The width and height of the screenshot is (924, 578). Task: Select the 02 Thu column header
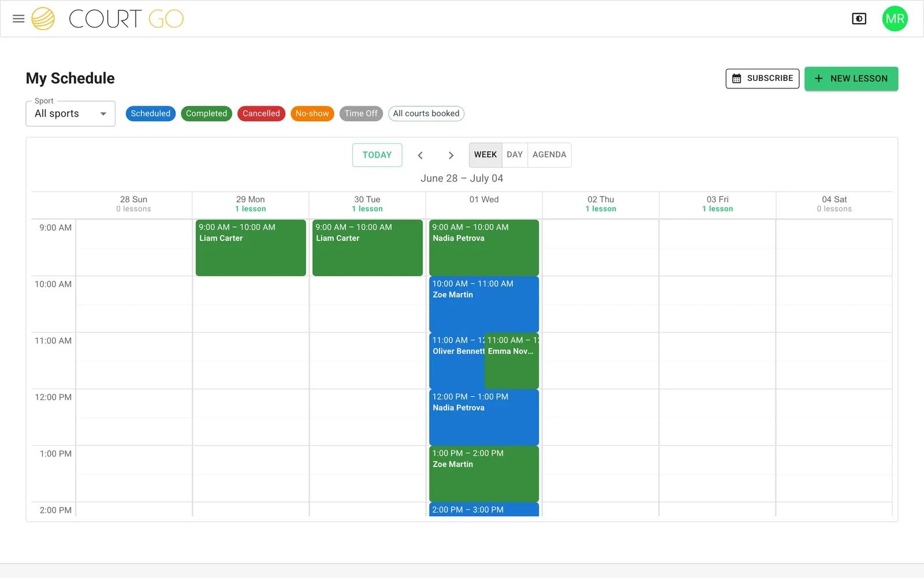click(x=601, y=204)
